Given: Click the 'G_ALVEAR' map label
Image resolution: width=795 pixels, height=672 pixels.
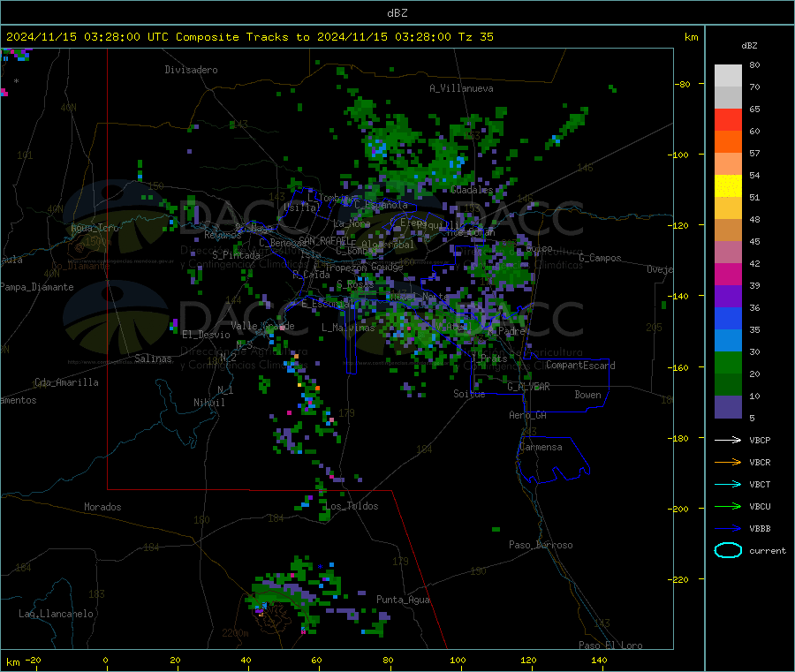Looking at the screenshot, I should pyautogui.click(x=528, y=387).
